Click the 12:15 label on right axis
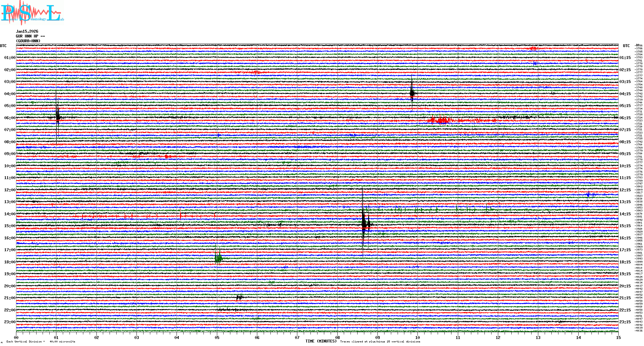Image resolution: width=644 pixels, height=346 pixels. click(x=625, y=190)
